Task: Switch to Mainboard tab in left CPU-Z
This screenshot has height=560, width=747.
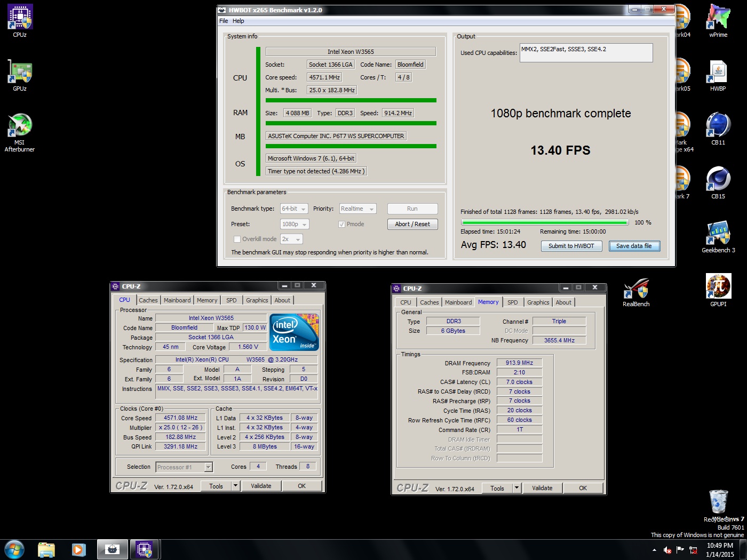Action: click(x=177, y=300)
